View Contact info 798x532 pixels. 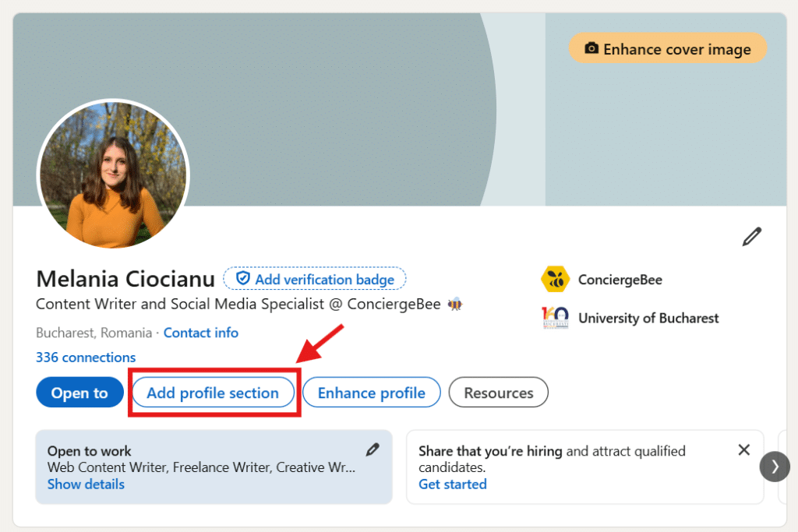[x=200, y=333]
